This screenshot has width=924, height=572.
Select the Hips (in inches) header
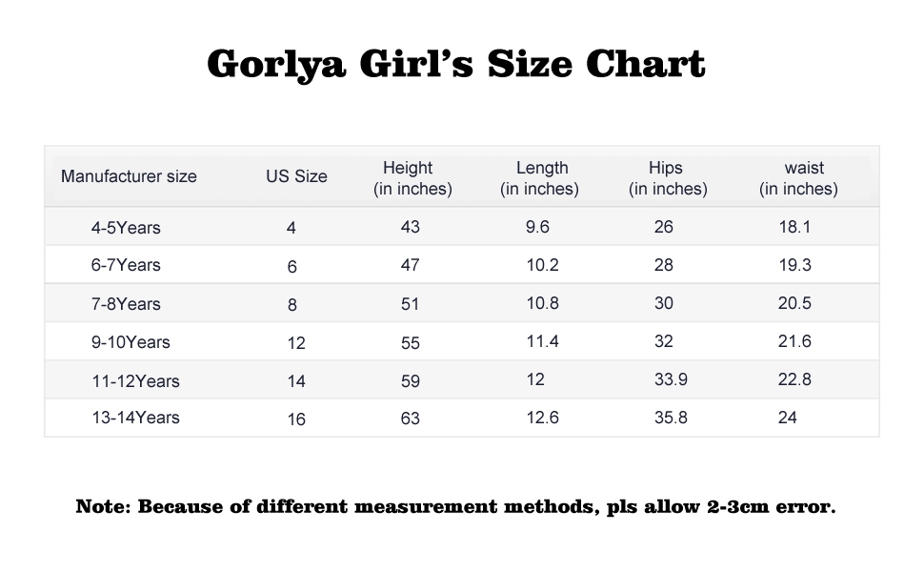[x=668, y=178]
